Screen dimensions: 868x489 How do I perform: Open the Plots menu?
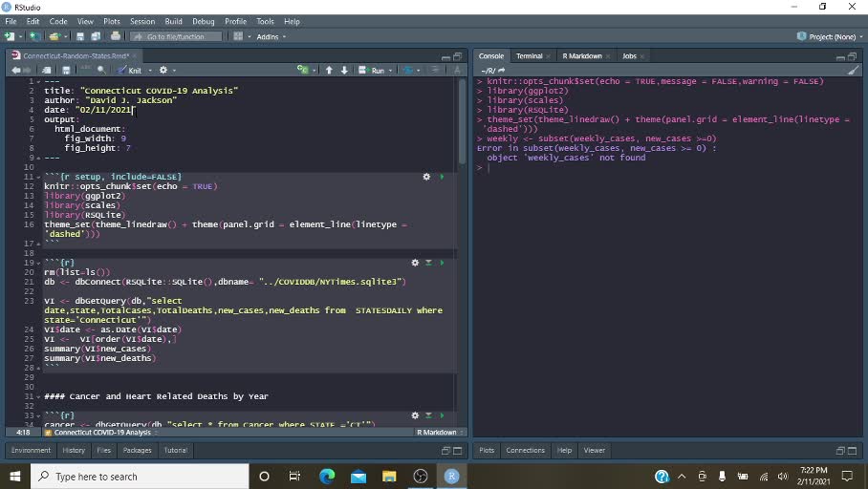112,21
